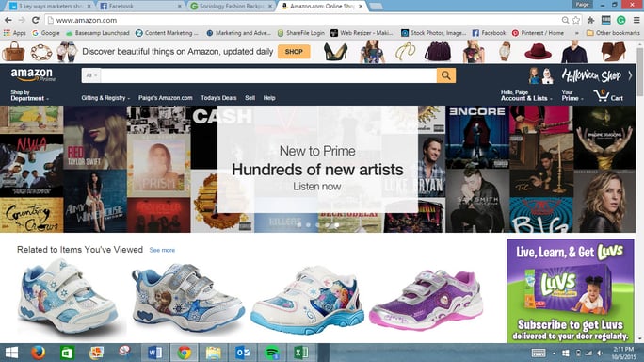The image size is (644, 362).
Task: Expand the All search category dropdown
Action: [x=91, y=75]
